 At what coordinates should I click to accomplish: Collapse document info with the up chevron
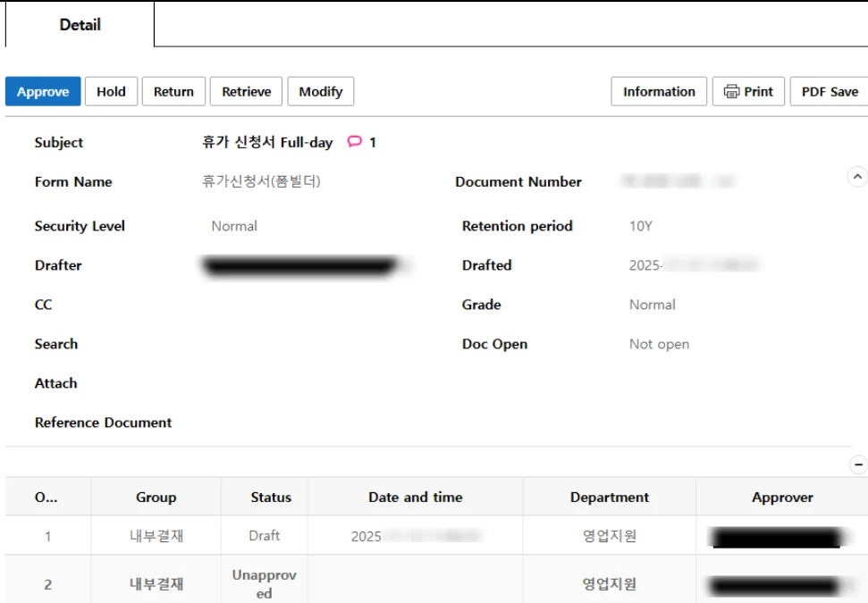(x=856, y=177)
